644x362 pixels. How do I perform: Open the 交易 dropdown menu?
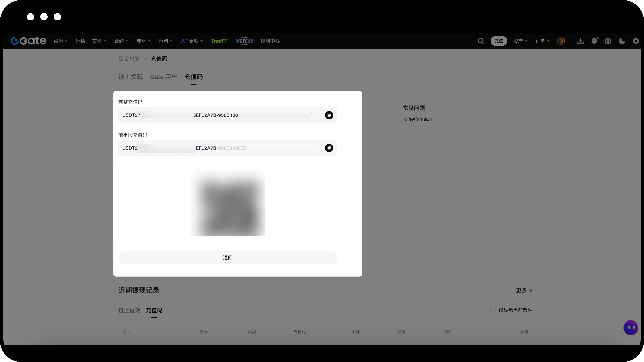coord(99,41)
